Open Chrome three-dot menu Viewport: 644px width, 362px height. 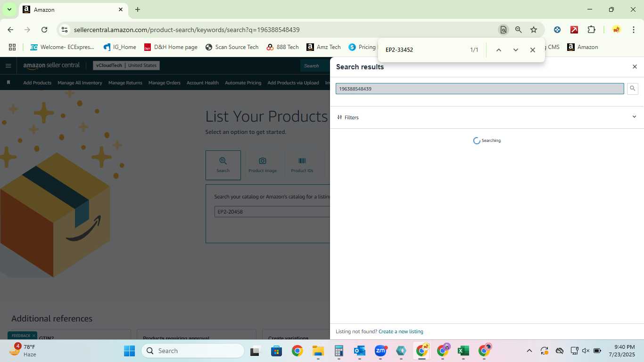pyautogui.click(x=633, y=30)
